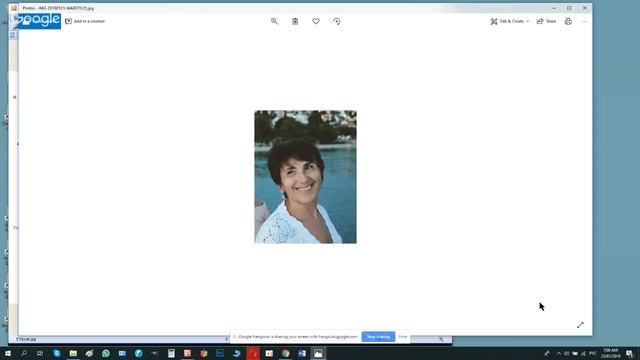
Task: Click the Share button
Action: pyautogui.click(x=546, y=21)
